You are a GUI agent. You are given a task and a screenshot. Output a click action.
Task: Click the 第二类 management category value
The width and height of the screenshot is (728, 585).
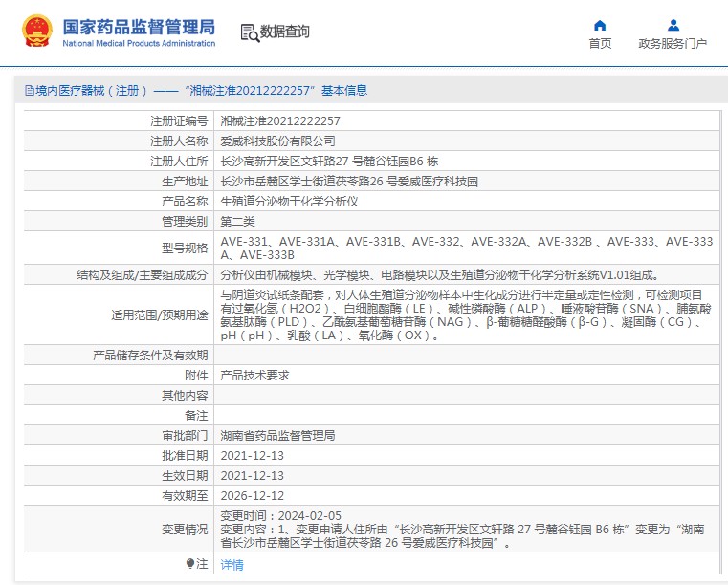(237, 222)
